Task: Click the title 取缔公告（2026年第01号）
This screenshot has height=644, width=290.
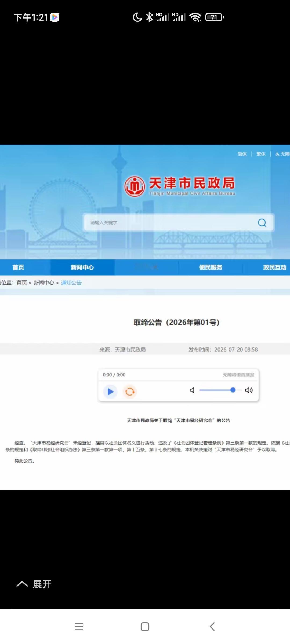Action: (x=177, y=322)
